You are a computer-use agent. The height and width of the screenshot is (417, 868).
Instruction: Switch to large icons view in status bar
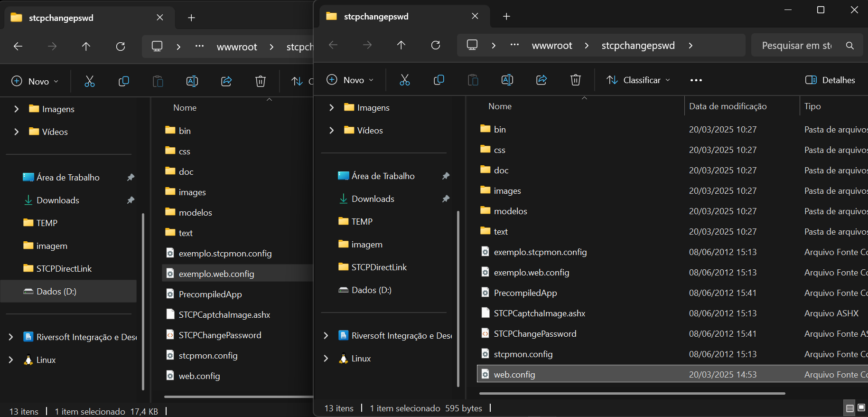861,408
